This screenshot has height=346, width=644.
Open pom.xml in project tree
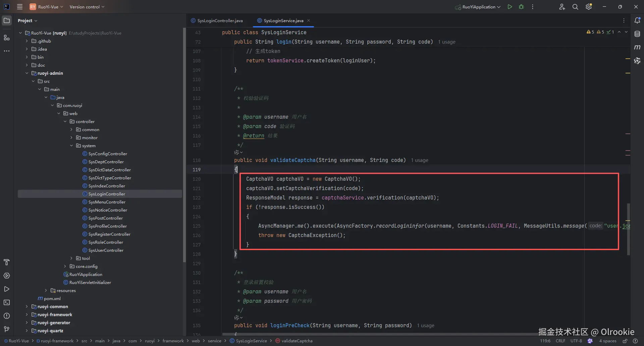(52, 298)
